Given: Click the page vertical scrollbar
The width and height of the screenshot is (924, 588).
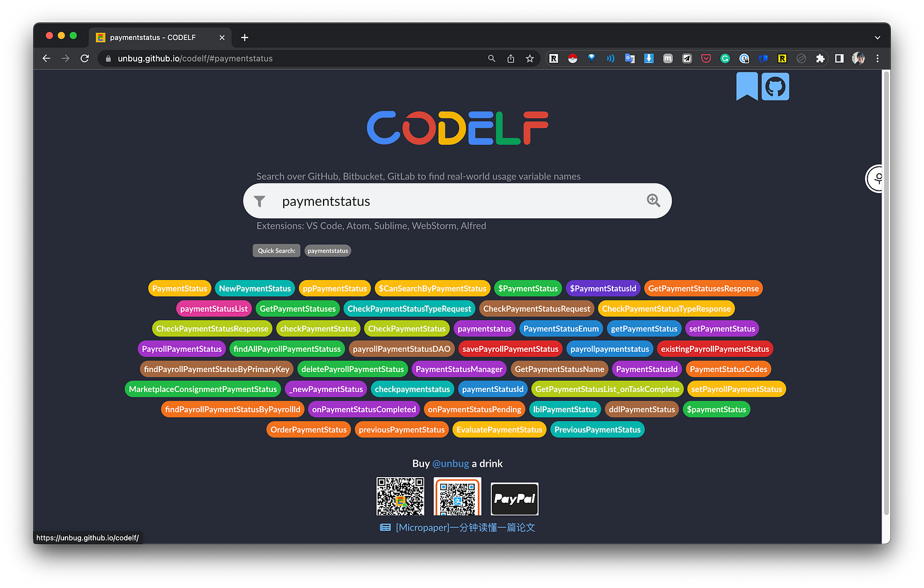Looking at the screenshot, I should point(886,292).
